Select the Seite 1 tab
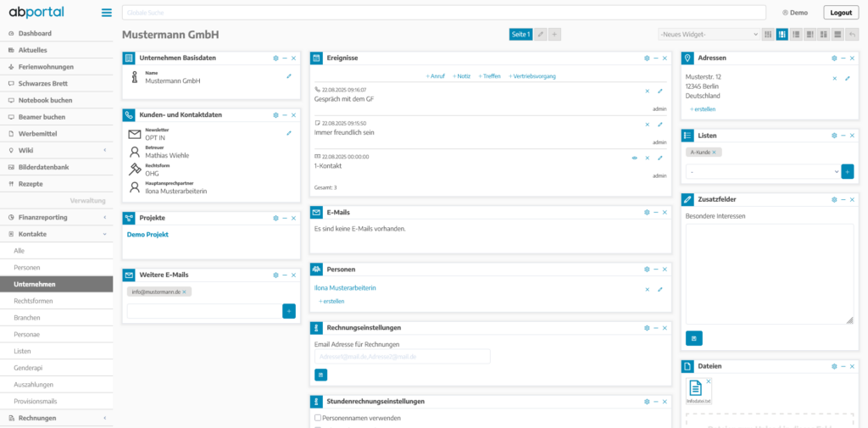The image size is (868, 428). tap(520, 34)
